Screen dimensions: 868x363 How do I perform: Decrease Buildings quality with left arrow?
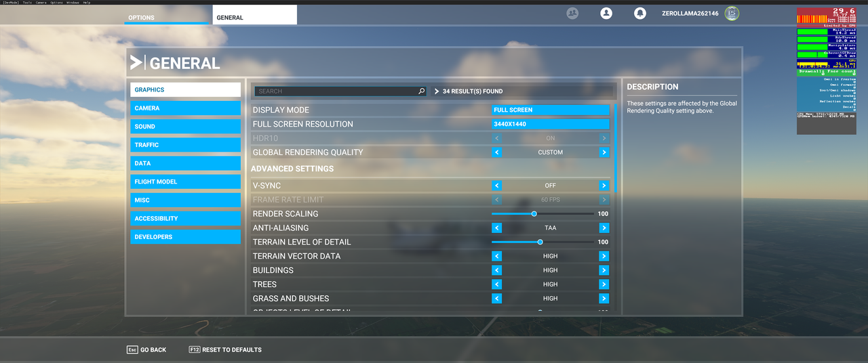(x=496, y=270)
